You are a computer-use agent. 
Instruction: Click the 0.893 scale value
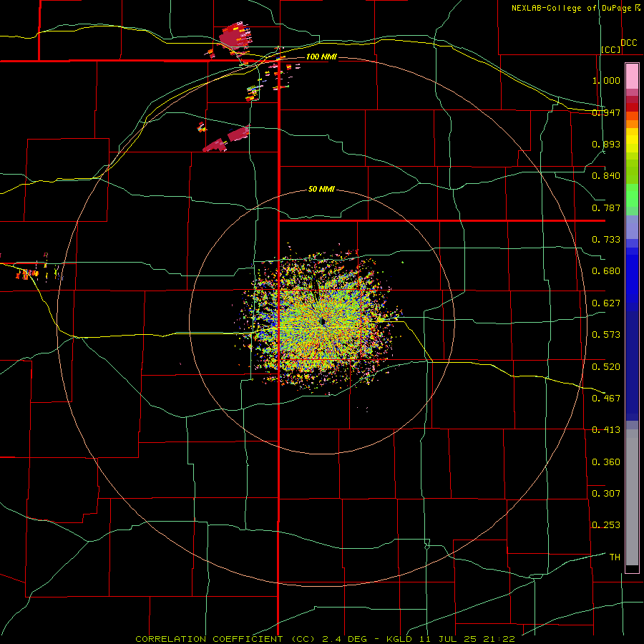(x=606, y=144)
